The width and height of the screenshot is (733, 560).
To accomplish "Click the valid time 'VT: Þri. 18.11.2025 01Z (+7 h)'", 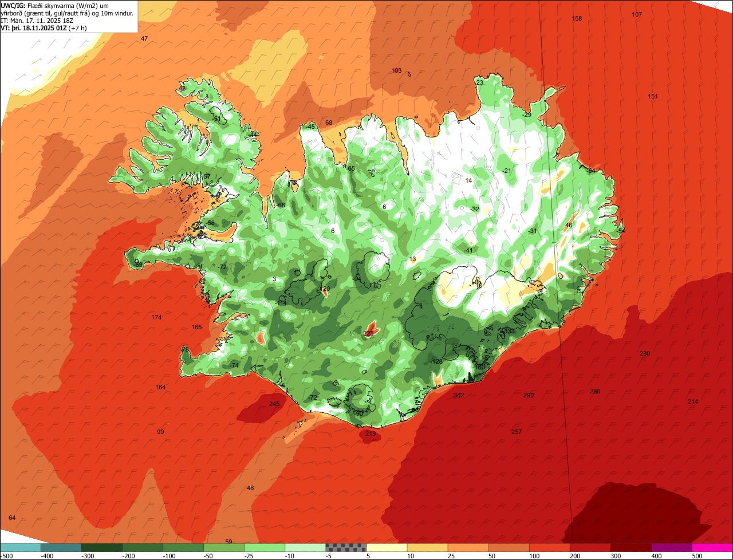I will (x=44, y=27).
